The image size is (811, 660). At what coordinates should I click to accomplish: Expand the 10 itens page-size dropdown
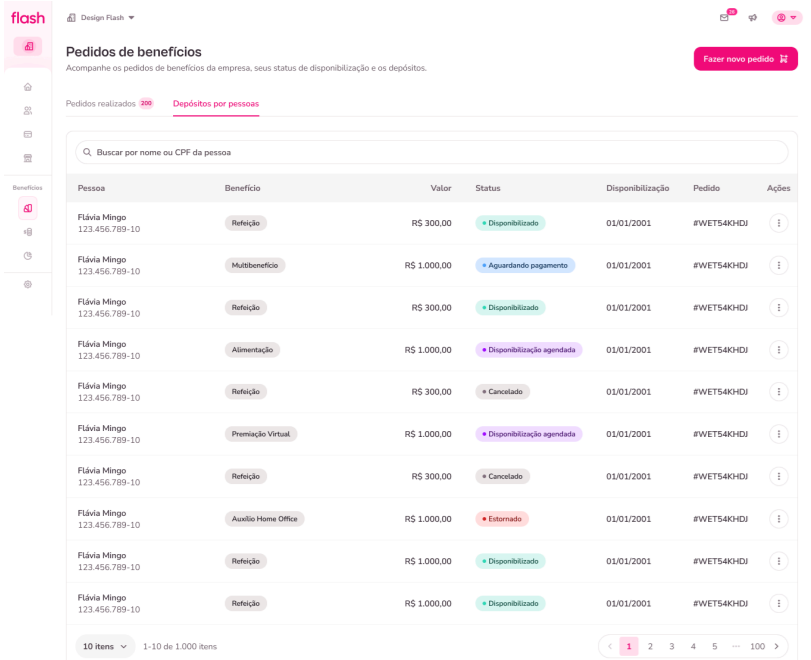click(105, 647)
